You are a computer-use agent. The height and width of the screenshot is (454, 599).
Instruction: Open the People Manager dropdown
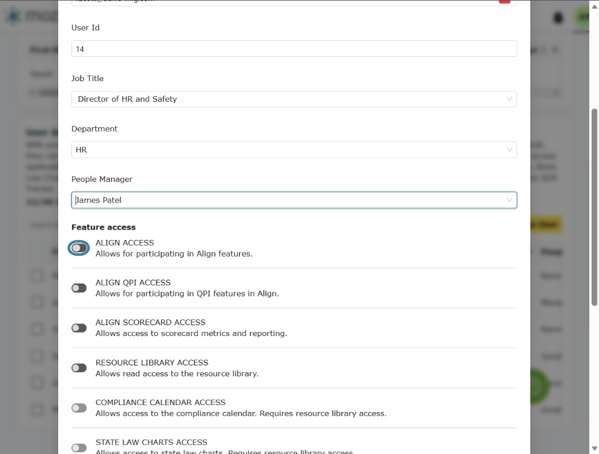point(294,200)
